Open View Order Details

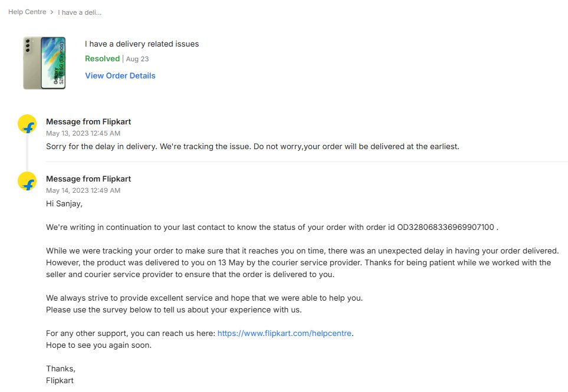[x=120, y=75]
